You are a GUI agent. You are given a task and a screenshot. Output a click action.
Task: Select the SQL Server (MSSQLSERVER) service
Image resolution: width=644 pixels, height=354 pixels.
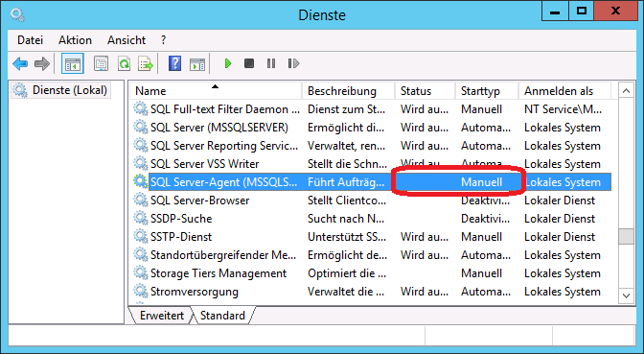tap(219, 127)
